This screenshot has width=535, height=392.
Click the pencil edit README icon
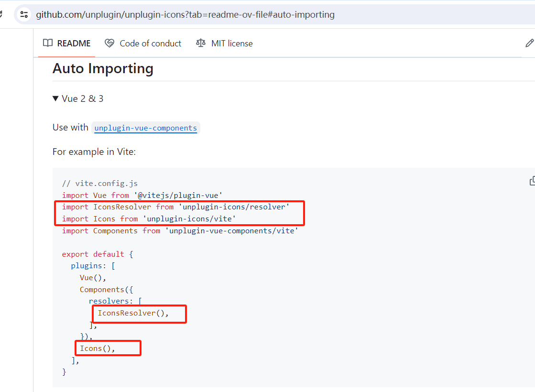[529, 43]
